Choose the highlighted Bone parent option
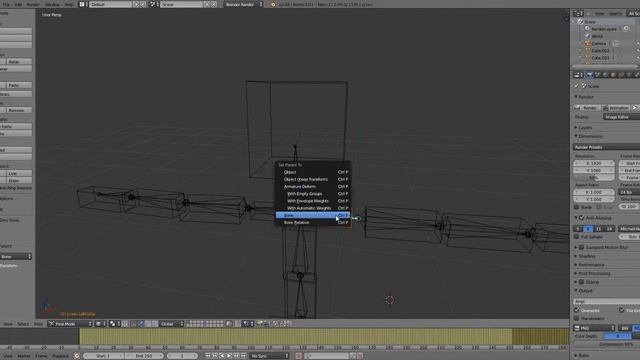 313,216
